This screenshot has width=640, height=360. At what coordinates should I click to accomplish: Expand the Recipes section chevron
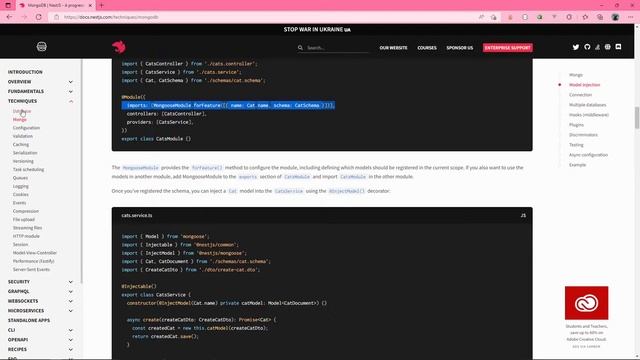click(71, 349)
